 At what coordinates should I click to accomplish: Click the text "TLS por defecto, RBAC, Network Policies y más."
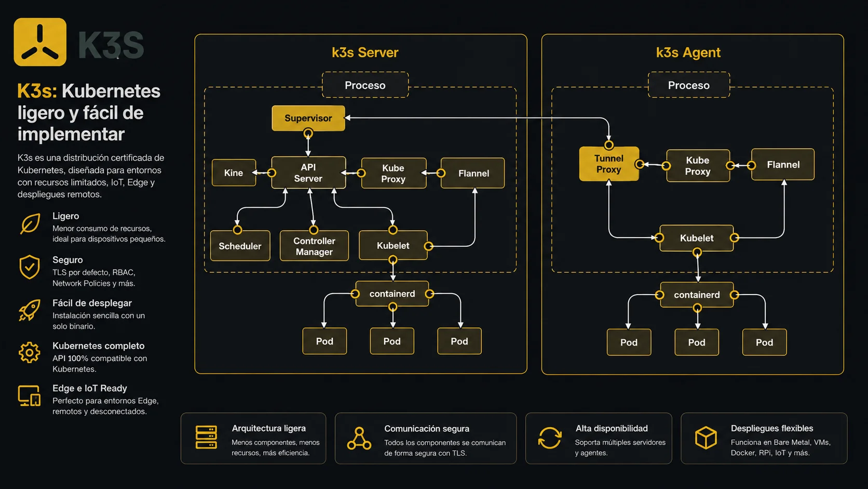click(x=94, y=277)
